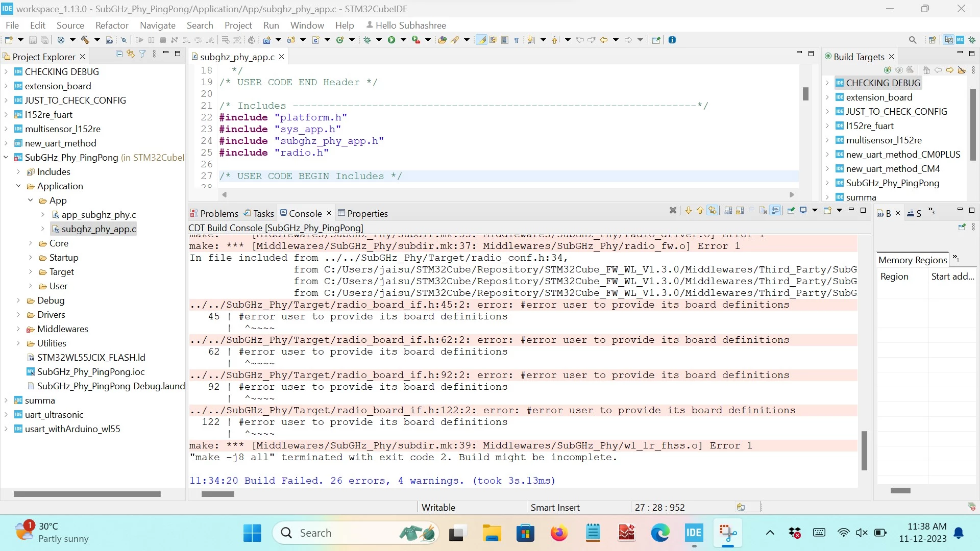Toggle Word Wrap in console toolbar
Image resolution: width=980 pixels, height=551 pixels.
pos(751,210)
